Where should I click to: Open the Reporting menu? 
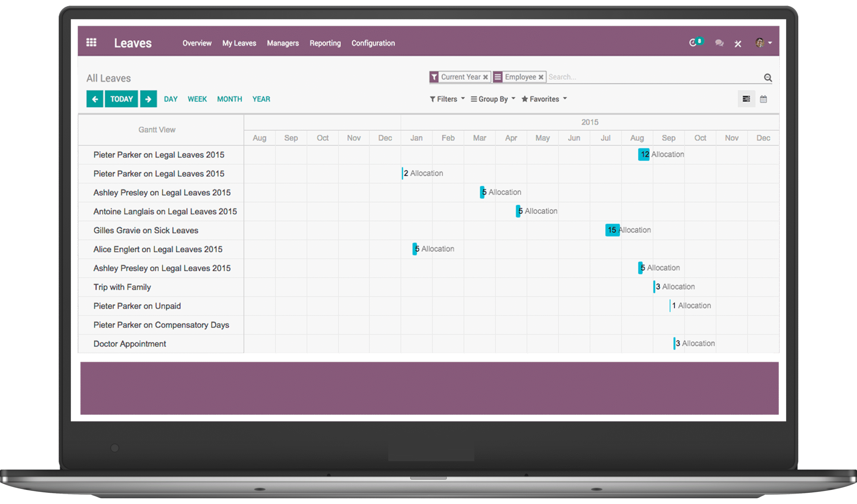tap(325, 43)
